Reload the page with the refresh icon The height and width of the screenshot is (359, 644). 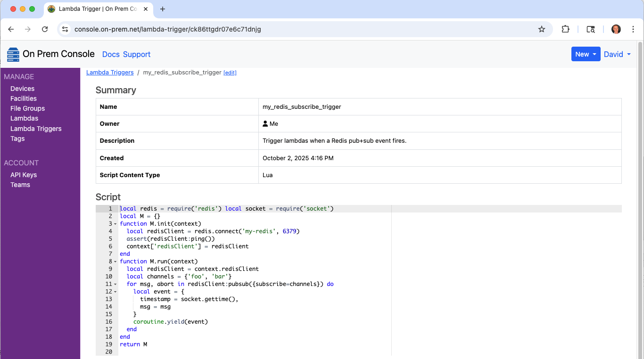tap(45, 29)
